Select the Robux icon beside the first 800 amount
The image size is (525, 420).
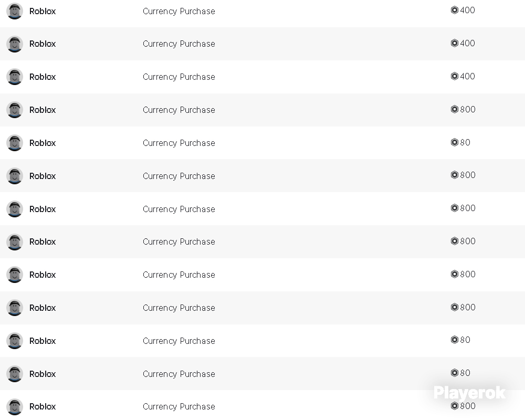point(454,109)
